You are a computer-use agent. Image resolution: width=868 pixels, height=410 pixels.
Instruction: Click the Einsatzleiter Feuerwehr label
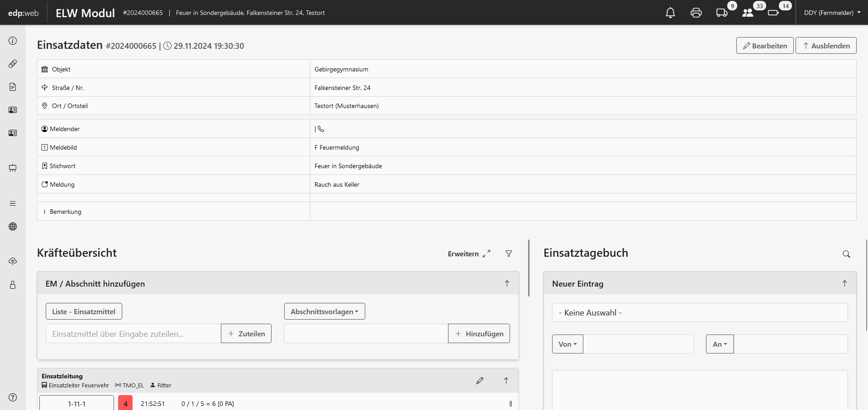[x=79, y=385]
